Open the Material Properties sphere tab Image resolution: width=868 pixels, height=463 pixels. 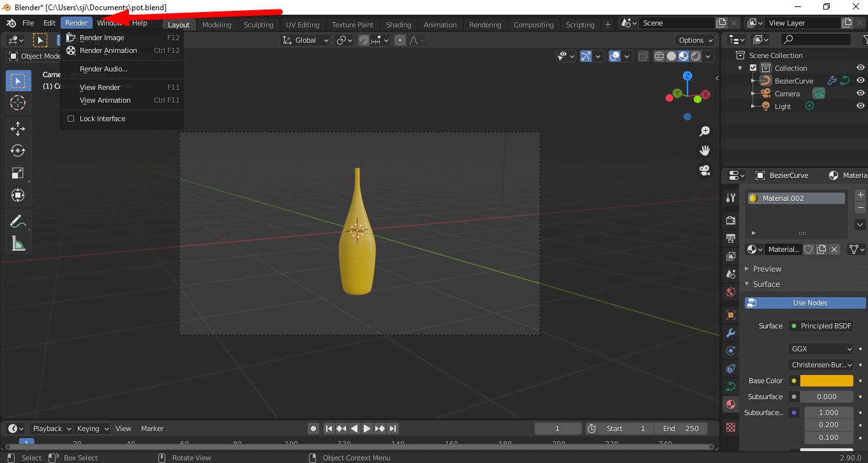[x=730, y=404]
